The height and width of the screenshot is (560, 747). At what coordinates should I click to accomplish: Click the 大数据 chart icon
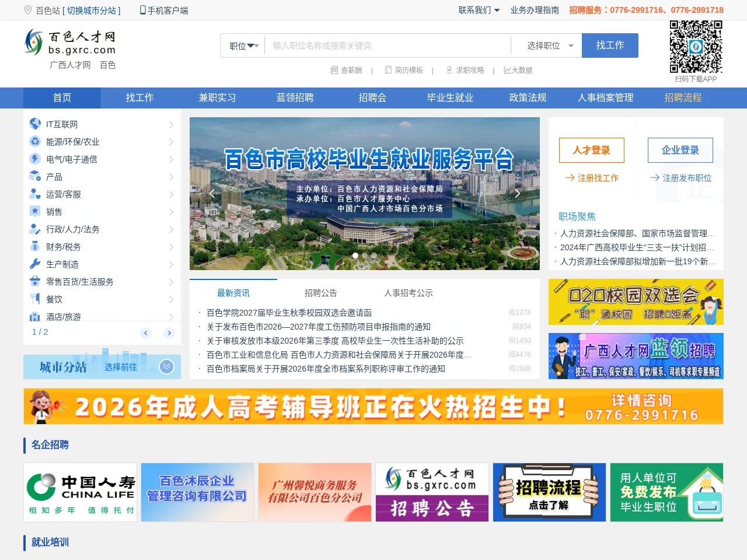[x=507, y=70]
